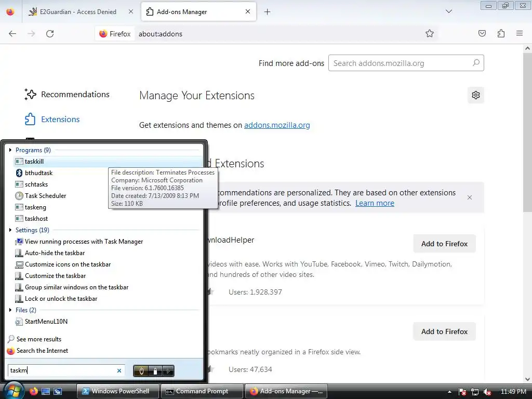Viewport: 532px width, 399px height.
Task: Collapse the Programs (9) results group
Action: [x=10, y=150]
